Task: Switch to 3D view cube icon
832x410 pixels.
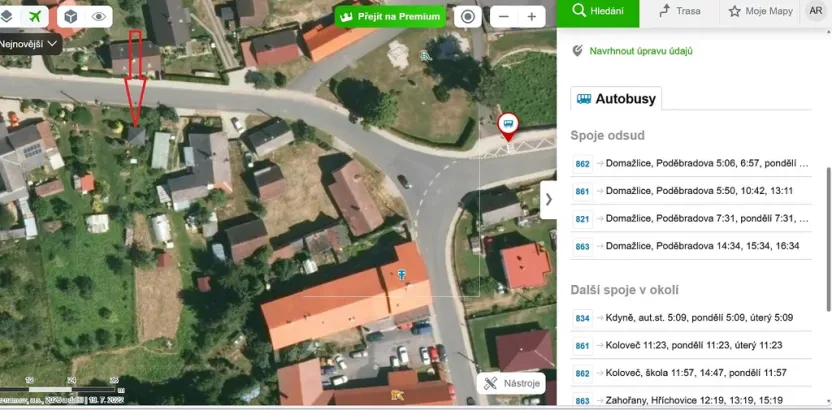Action: click(71, 17)
